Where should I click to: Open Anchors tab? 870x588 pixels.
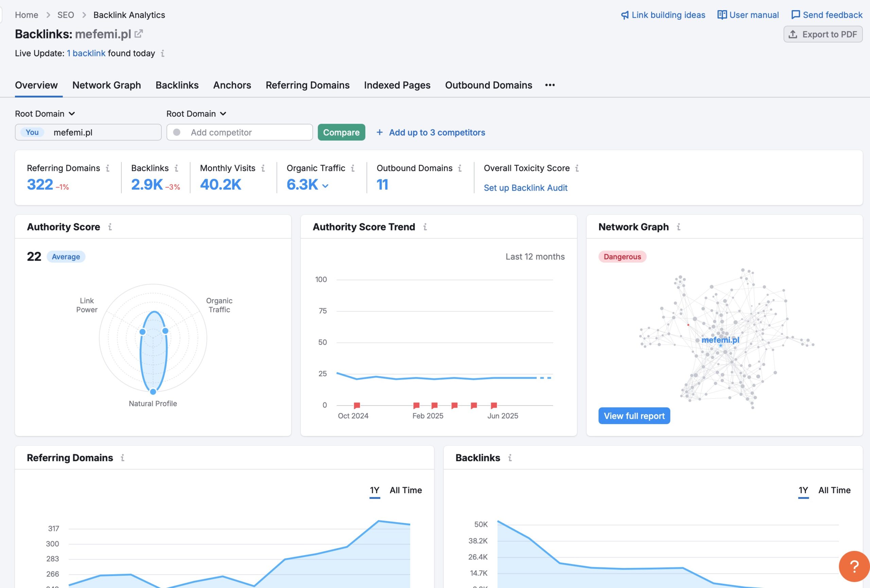click(232, 85)
